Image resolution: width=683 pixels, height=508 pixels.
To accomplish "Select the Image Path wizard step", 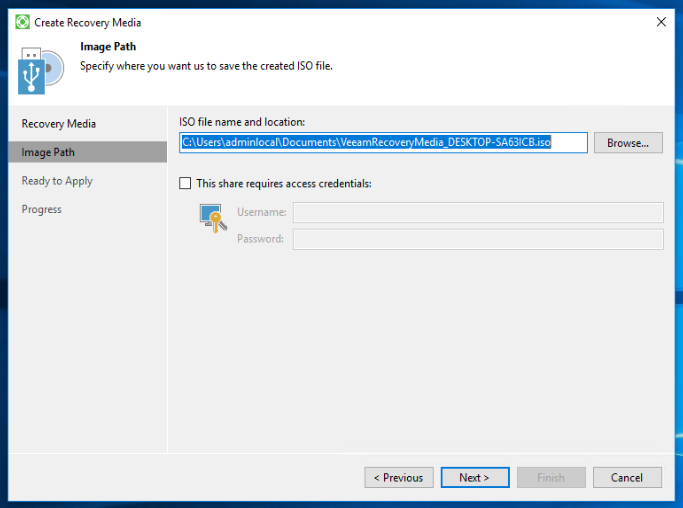I will click(88, 152).
